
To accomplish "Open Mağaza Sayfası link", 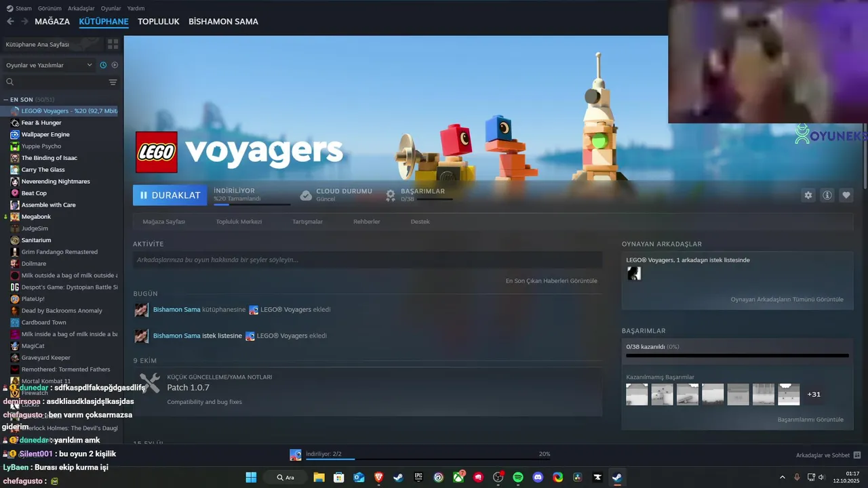I will pos(163,222).
